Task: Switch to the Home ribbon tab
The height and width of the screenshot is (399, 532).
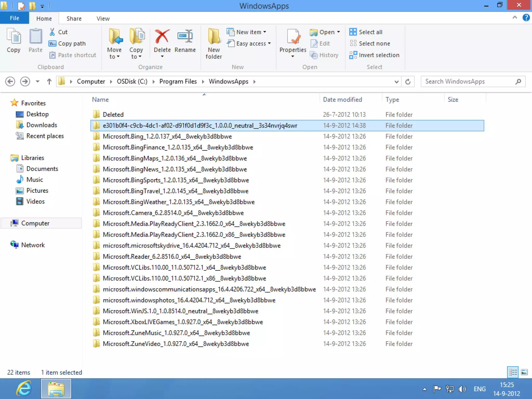Action: click(x=44, y=18)
